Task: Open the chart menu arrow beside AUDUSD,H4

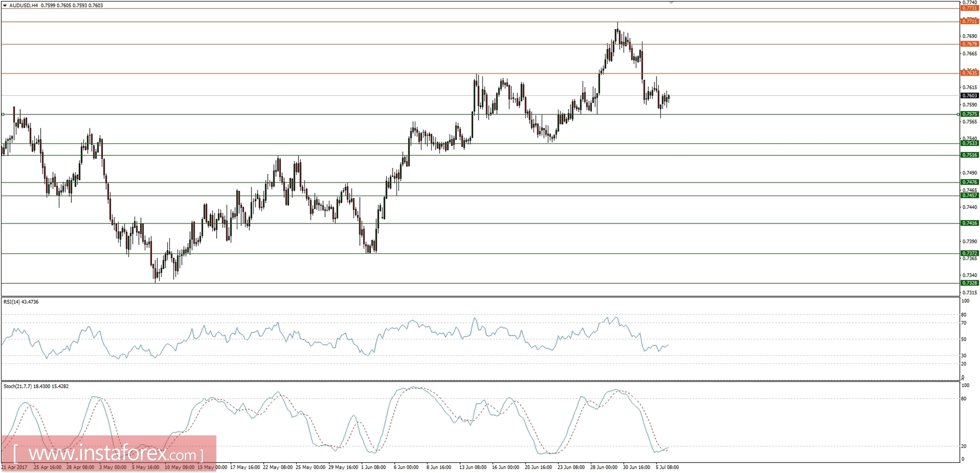Action: tap(5, 5)
